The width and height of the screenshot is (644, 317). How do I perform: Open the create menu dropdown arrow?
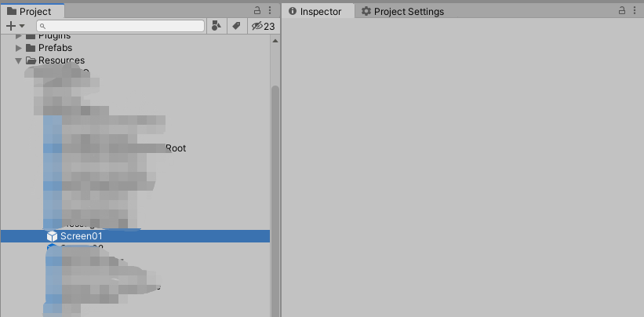coord(22,26)
